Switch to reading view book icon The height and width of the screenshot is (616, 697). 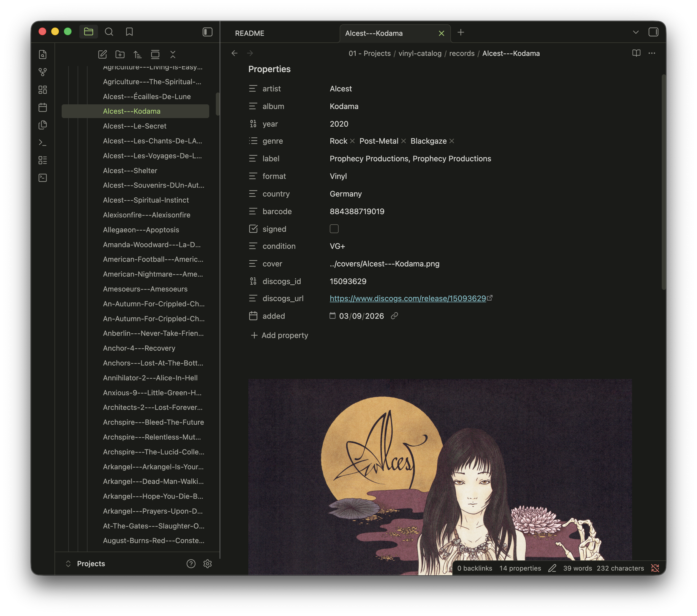[636, 53]
